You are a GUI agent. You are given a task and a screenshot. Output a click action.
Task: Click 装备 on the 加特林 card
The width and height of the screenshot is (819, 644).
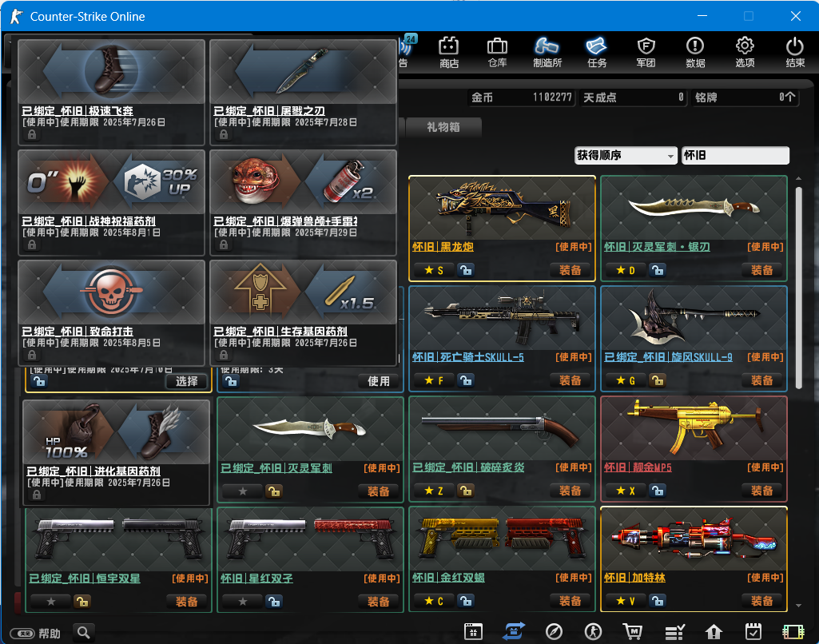pyautogui.click(x=761, y=601)
